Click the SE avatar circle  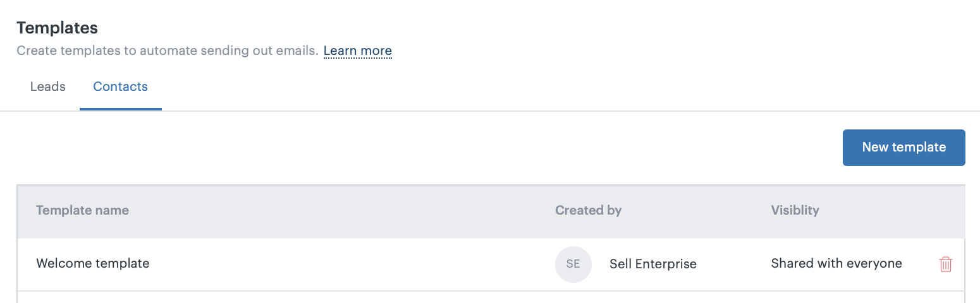tap(573, 264)
